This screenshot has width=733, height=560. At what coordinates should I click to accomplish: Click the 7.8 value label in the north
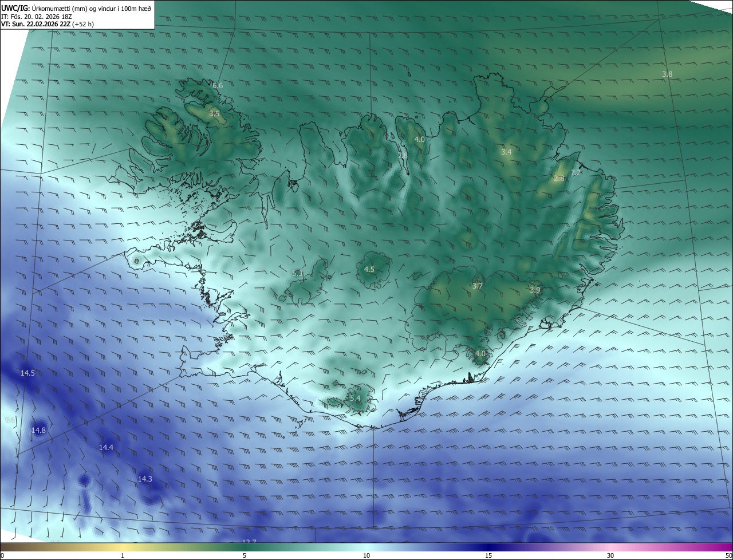click(403, 155)
